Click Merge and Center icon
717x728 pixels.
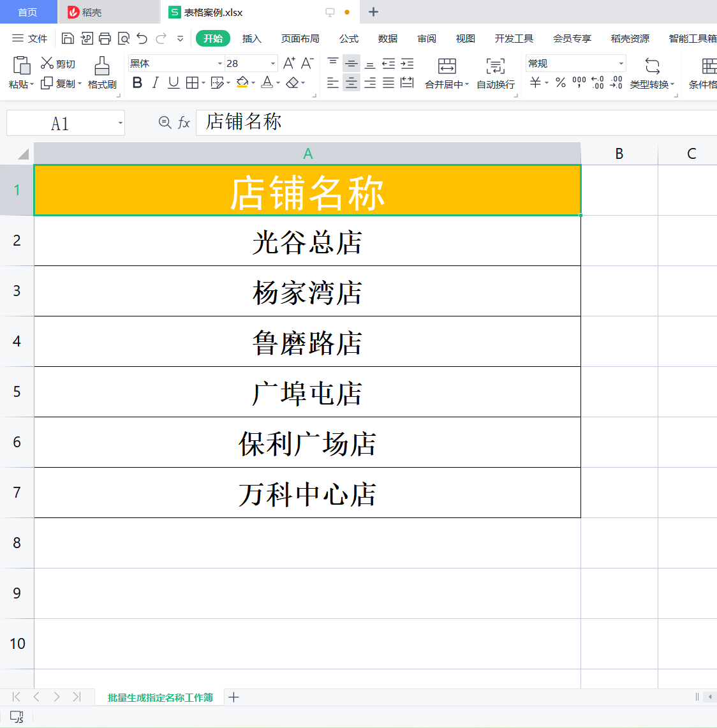tap(447, 66)
